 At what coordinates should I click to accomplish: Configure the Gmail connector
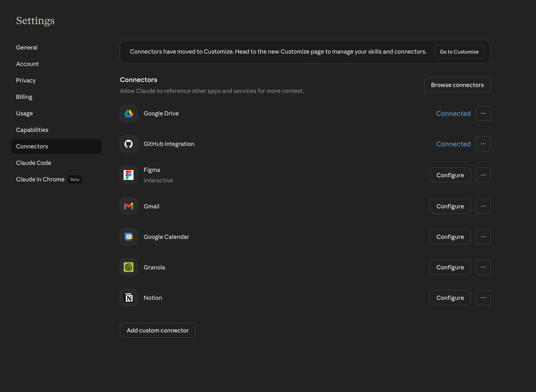click(x=450, y=206)
